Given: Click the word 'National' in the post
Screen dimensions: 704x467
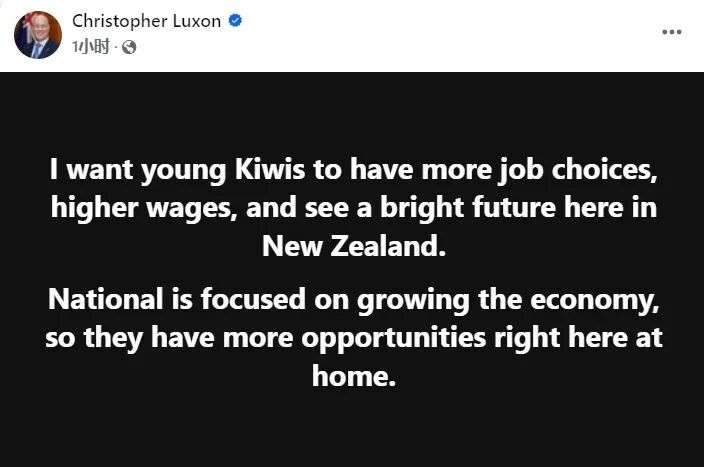Looking at the screenshot, I should pyautogui.click(x=104, y=300).
